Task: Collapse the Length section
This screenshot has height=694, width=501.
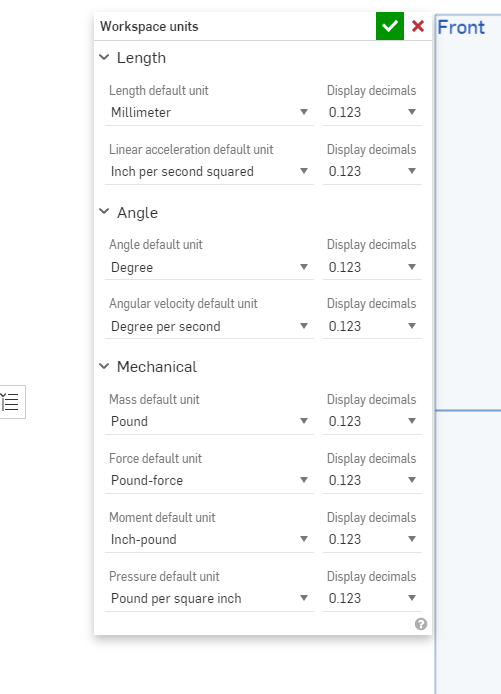Action: (104, 58)
